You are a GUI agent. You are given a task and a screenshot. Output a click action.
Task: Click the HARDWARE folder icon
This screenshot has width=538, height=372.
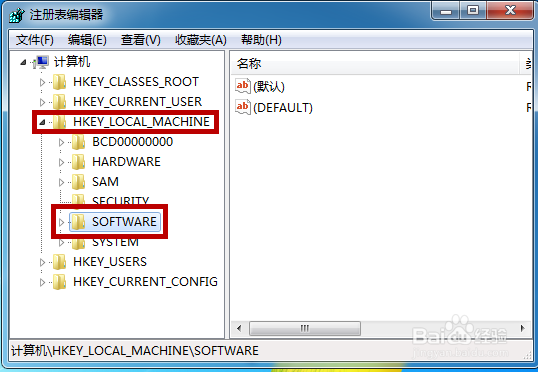[79, 162]
